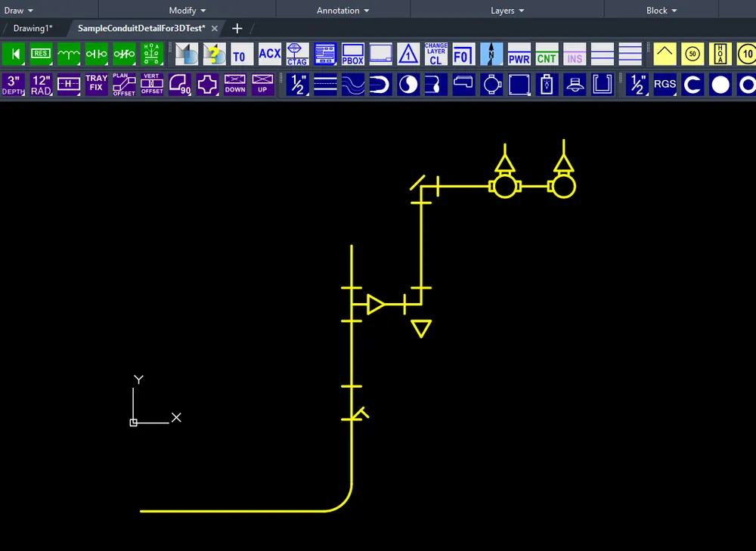Image resolution: width=756 pixels, height=551 pixels.
Task: Select the wavy flexible conduit tool
Action: point(353,85)
